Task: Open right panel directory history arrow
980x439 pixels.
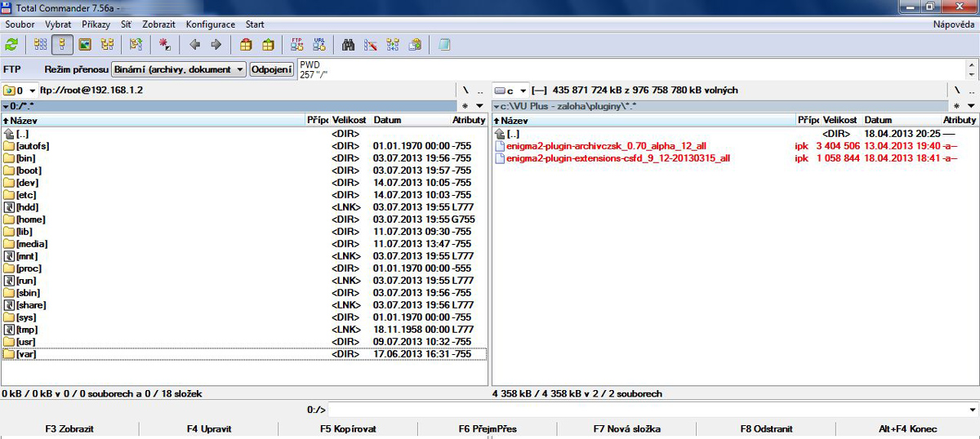Action: [x=971, y=106]
